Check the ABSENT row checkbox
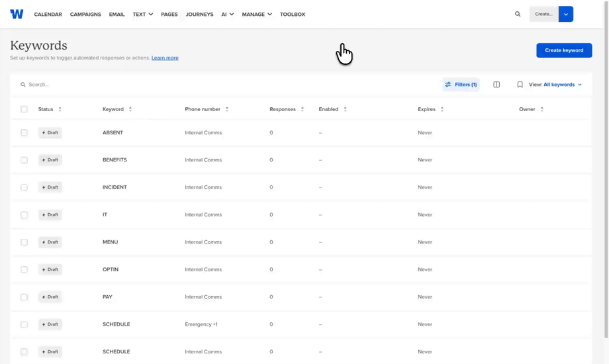The width and height of the screenshot is (609, 364). [x=24, y=132]
